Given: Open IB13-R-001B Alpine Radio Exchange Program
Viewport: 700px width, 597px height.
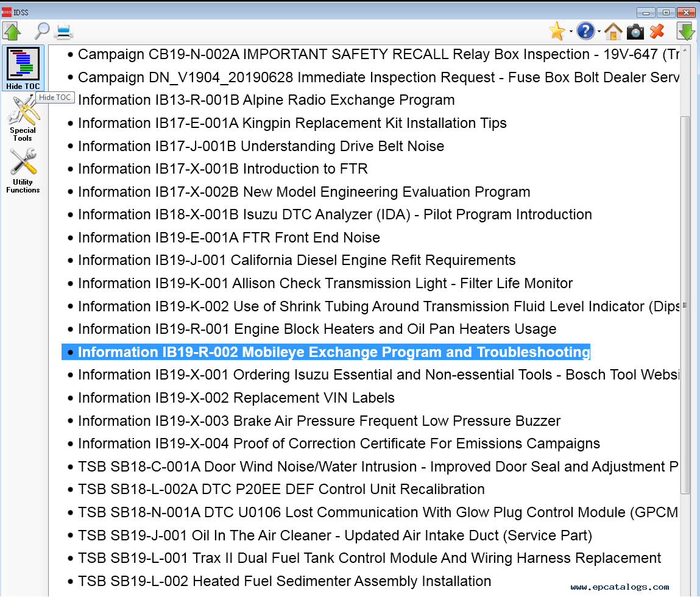Looking at the screenshot, I should [266, 100].
